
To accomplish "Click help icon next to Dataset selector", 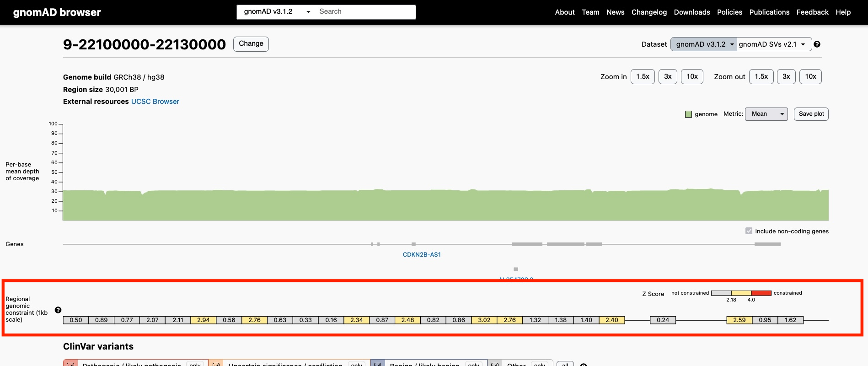I will coord(817,44).
